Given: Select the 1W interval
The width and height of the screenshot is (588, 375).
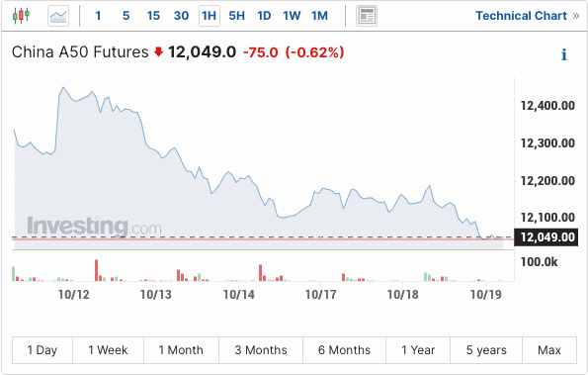Looking at the screenshot, I should [x=292, y=16].
